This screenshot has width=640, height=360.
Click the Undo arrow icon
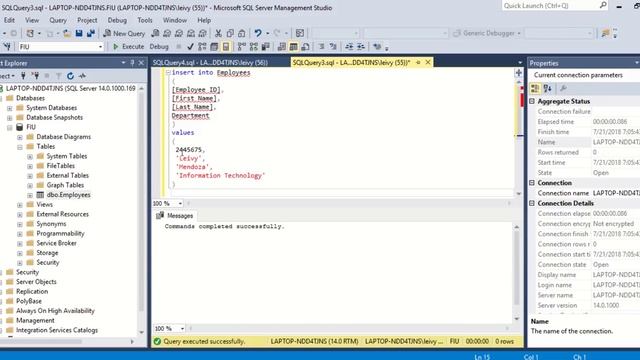[x=258, y=33]
